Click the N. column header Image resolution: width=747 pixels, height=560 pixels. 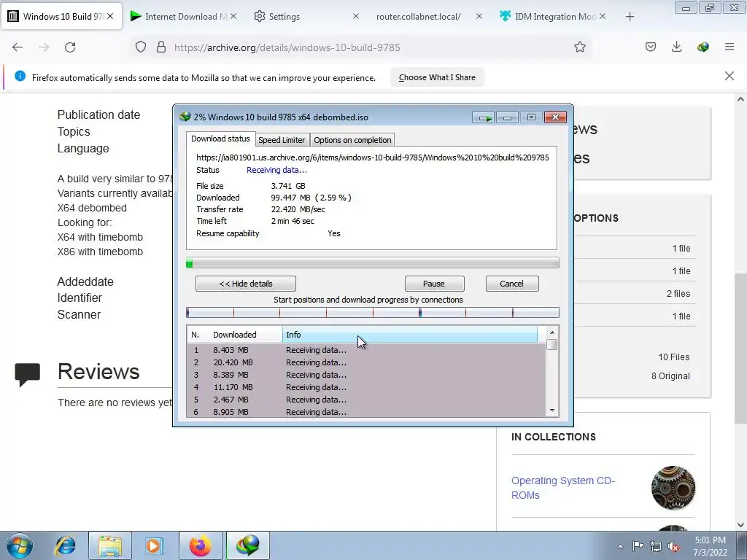coord(198,335)
